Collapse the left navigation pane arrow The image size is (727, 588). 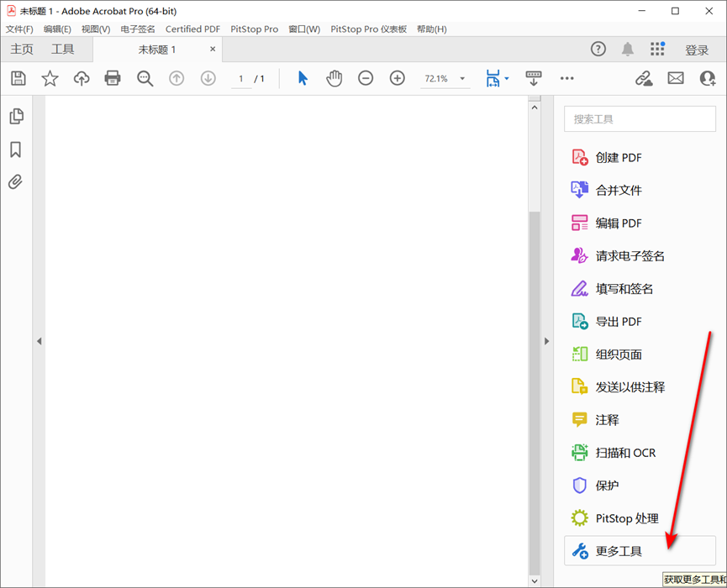tap(40, 341)
